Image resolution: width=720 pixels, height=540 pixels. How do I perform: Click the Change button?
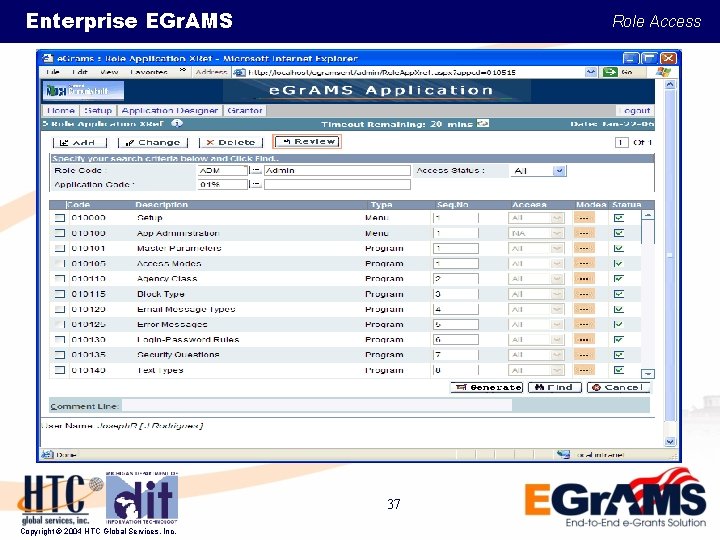[x=153, y=142]
